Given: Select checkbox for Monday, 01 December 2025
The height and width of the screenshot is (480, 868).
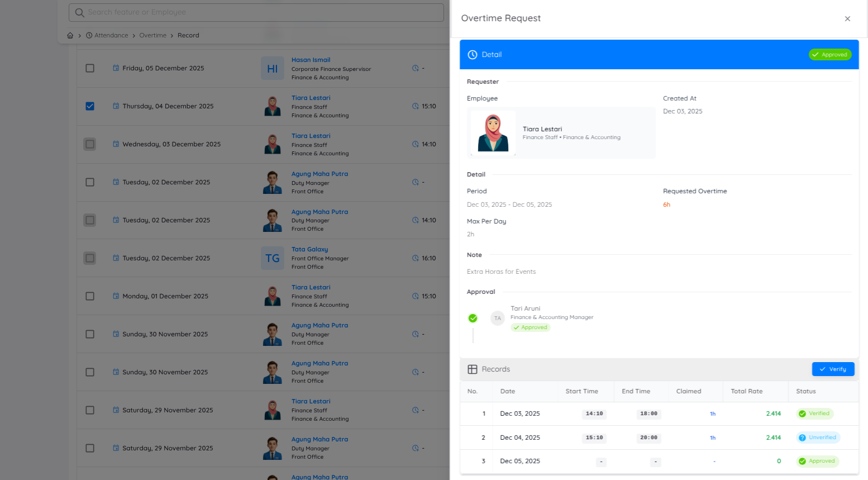Looking at the screenshot, I should (90, 296).
